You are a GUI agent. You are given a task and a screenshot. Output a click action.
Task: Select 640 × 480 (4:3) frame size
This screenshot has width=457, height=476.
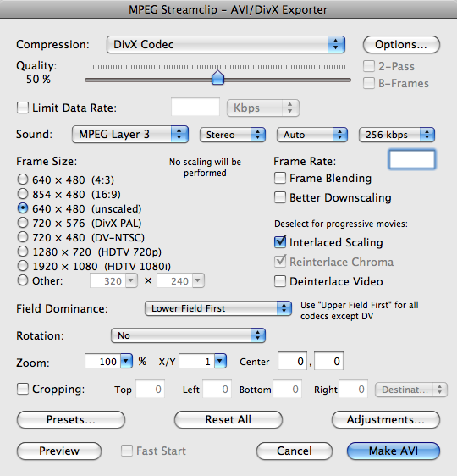(x=23, y=180)
